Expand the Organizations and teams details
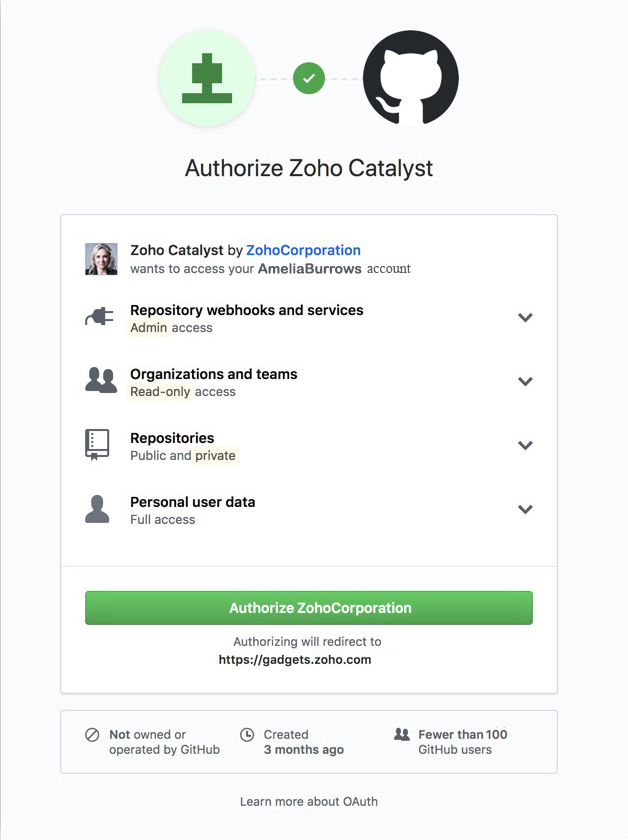 [525, 381]
